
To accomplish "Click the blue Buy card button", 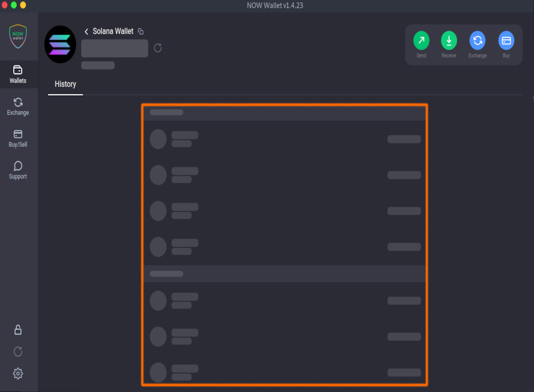I will (506, 41).
